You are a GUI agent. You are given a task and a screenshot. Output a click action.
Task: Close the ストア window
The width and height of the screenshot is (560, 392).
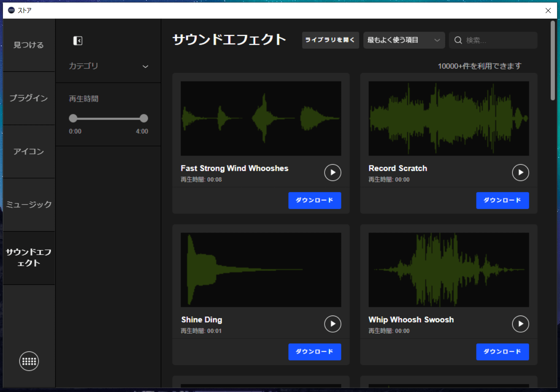548,11
